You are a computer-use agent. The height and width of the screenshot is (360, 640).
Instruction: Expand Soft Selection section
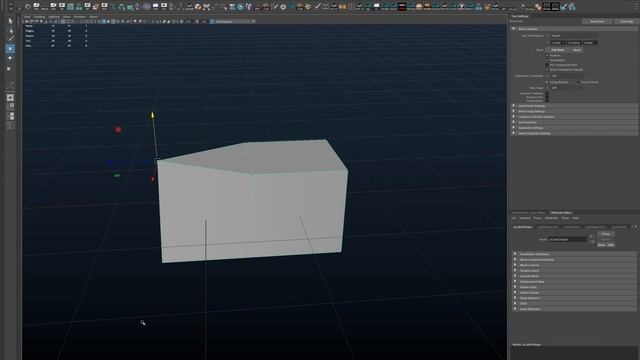[575, 122]
